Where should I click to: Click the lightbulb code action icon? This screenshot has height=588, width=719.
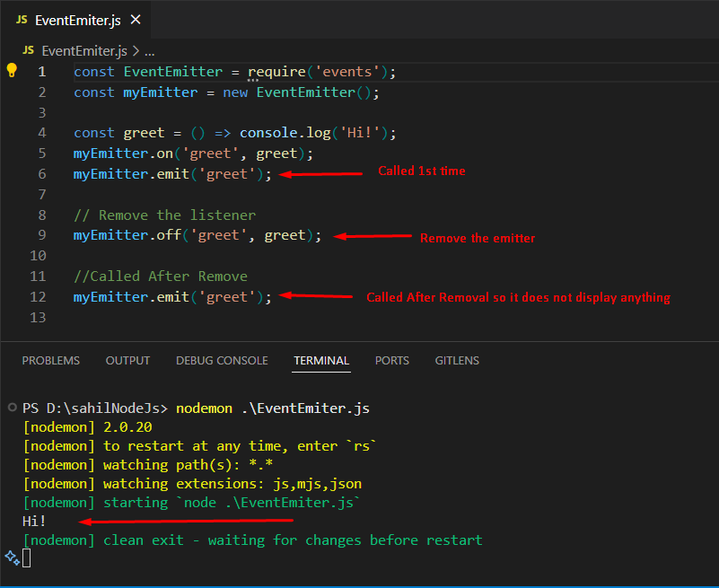tap(13, 71)
